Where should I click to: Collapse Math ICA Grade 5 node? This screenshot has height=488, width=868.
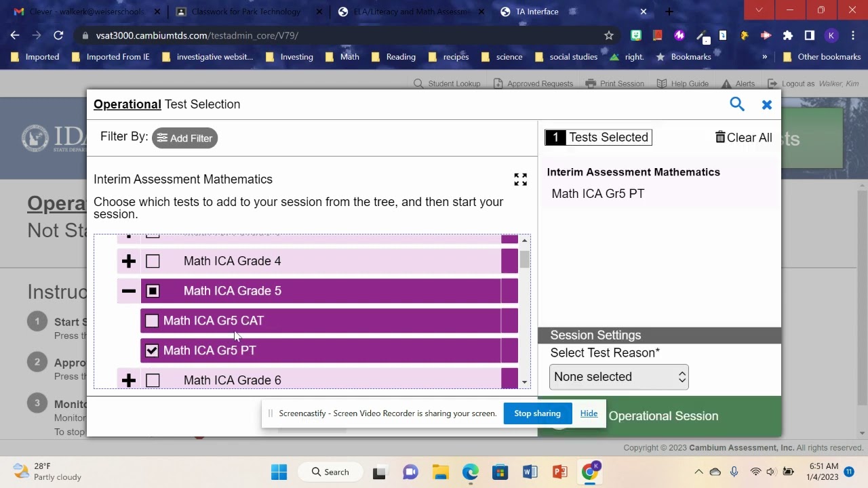129,291
